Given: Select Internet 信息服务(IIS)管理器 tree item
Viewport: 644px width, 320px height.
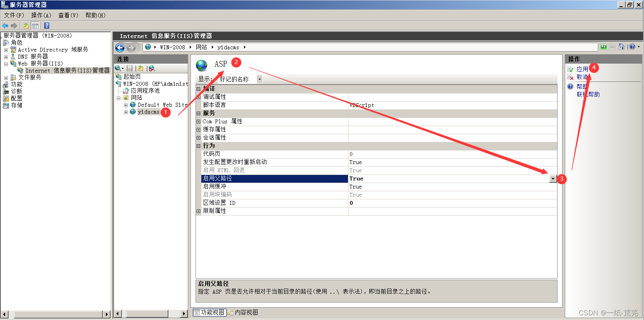Looking at the screenshot, I should 68,71.
